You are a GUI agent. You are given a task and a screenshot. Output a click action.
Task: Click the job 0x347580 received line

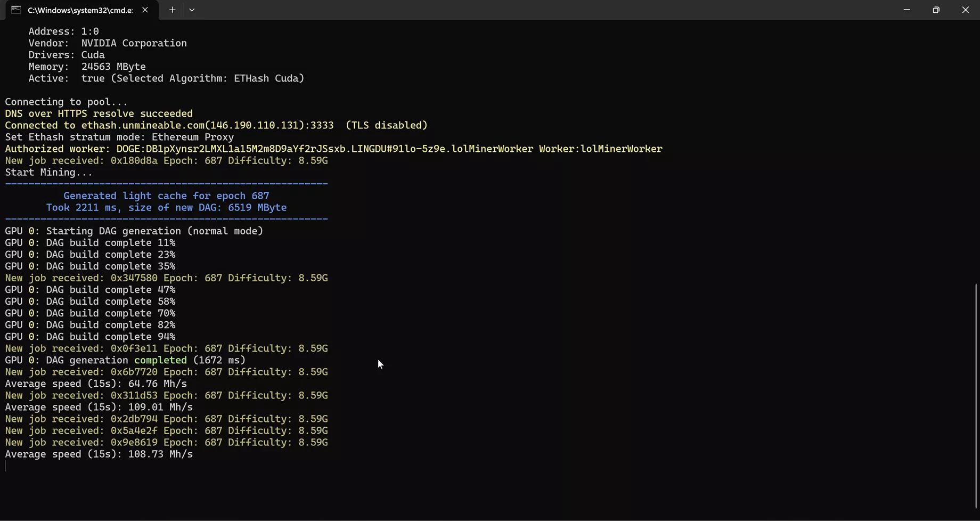166,278
